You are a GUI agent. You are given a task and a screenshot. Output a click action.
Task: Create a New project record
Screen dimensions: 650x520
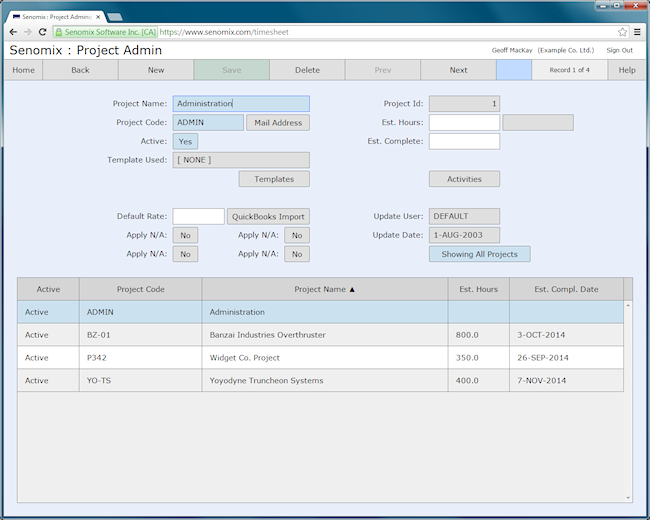pyautogui.click(x=156, y=70)
